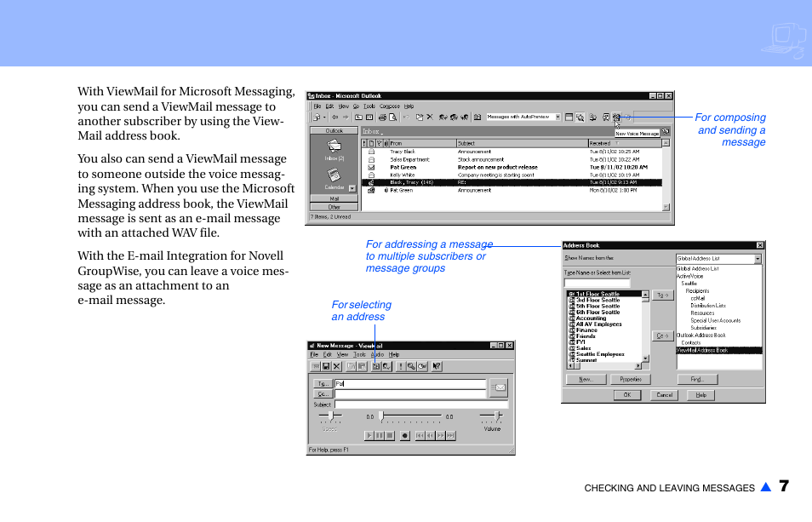Click the Play button in ViewMail
Viewport: 812px width, 522px height.
click(369, 435)
